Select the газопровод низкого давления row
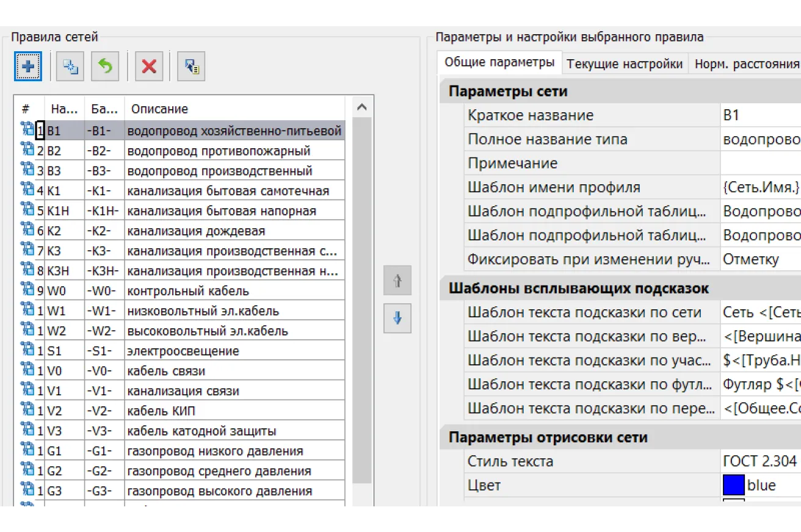This screenshot has height=532, width=801. coord(215,451)
